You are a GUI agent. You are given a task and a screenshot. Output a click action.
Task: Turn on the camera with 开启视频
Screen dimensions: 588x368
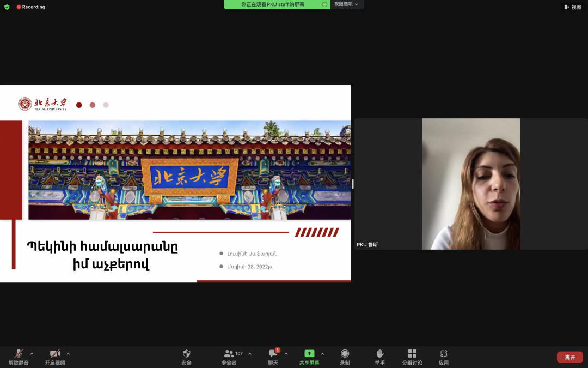[x=55, y=357]
